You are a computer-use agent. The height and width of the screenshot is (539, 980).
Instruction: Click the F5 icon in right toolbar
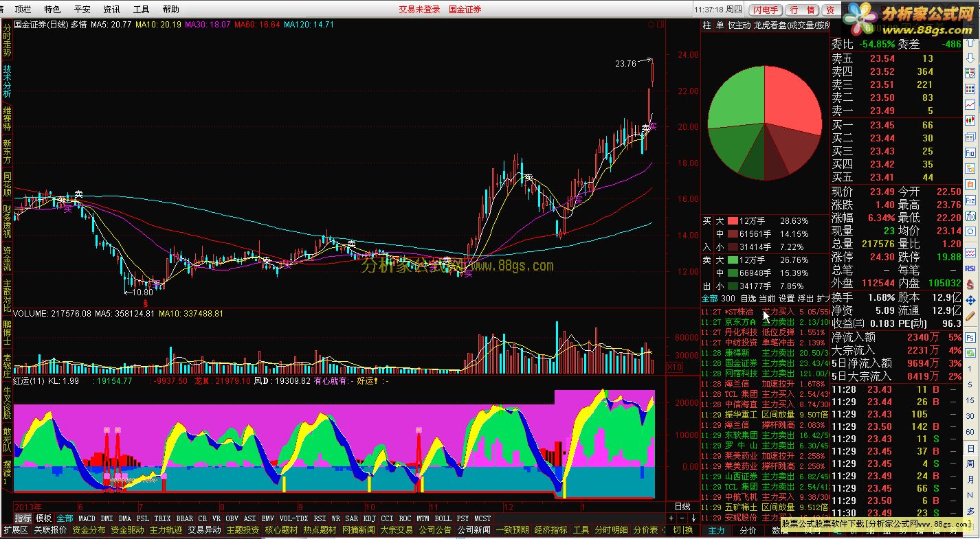point(970,338)
